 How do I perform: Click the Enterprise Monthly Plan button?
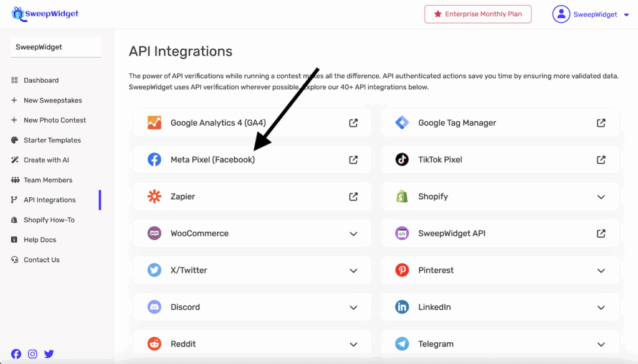point(478,14)
